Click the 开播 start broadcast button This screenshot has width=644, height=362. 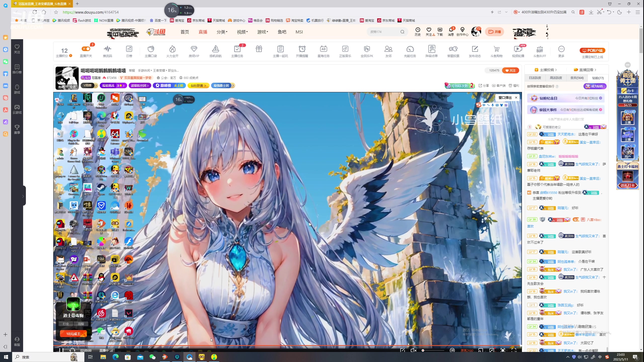pyautogui.click(x=494, y=32)
